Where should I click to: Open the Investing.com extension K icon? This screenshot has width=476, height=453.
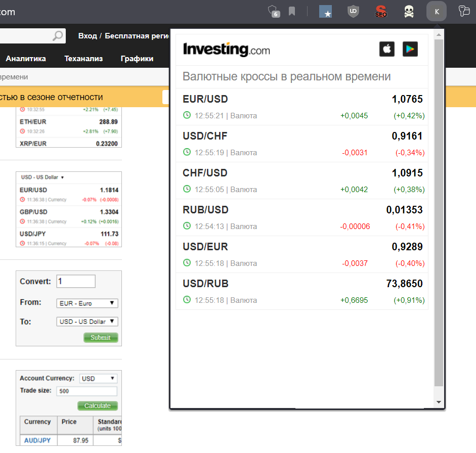[x=436, y=12]
